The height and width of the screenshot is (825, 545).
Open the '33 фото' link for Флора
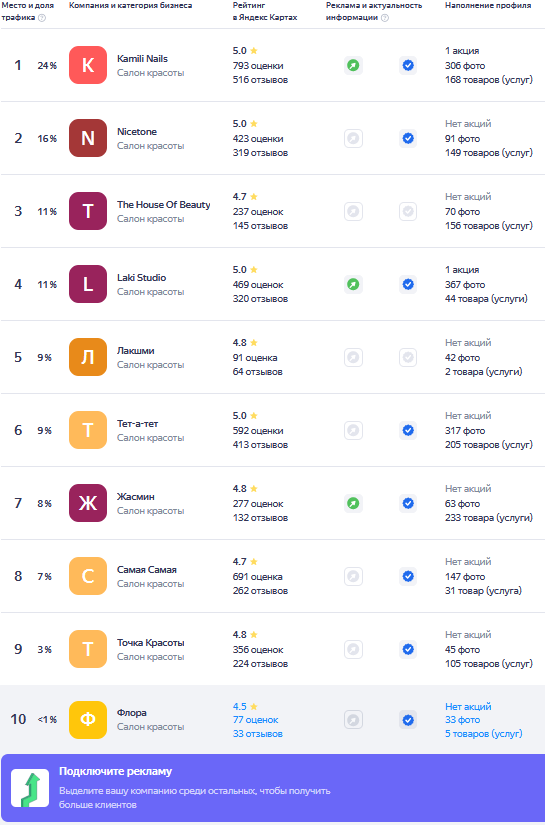(462, 720)
